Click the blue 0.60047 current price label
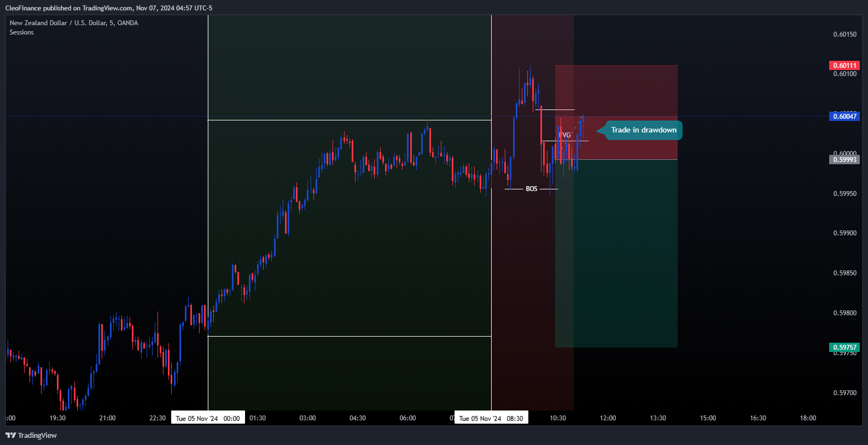Screen dimensions: 868x445 [x=844, y=116]
